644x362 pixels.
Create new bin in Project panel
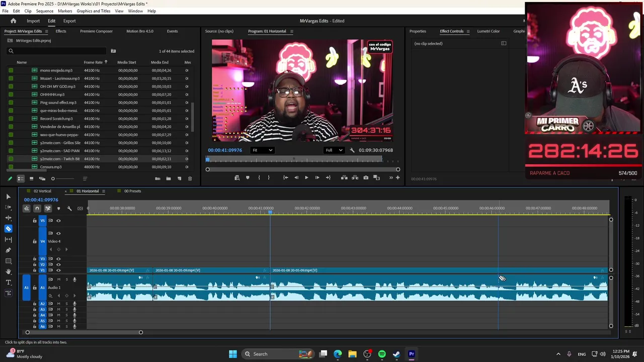(169, 178)
